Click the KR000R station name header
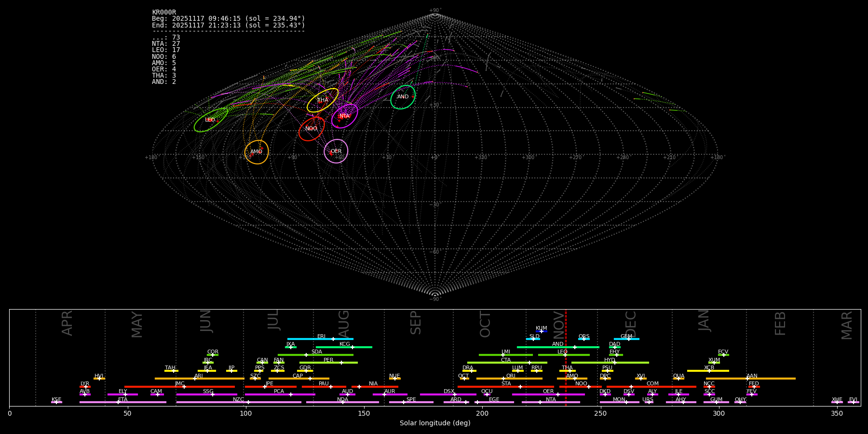Screen dimensions: 868x434 tap(164, 13)
